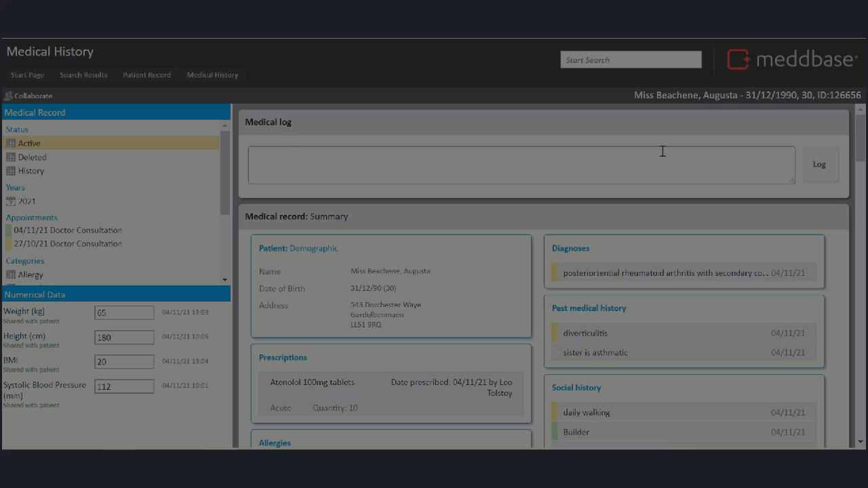Open the Start Page breadcrumb tab

pos(28,75)
